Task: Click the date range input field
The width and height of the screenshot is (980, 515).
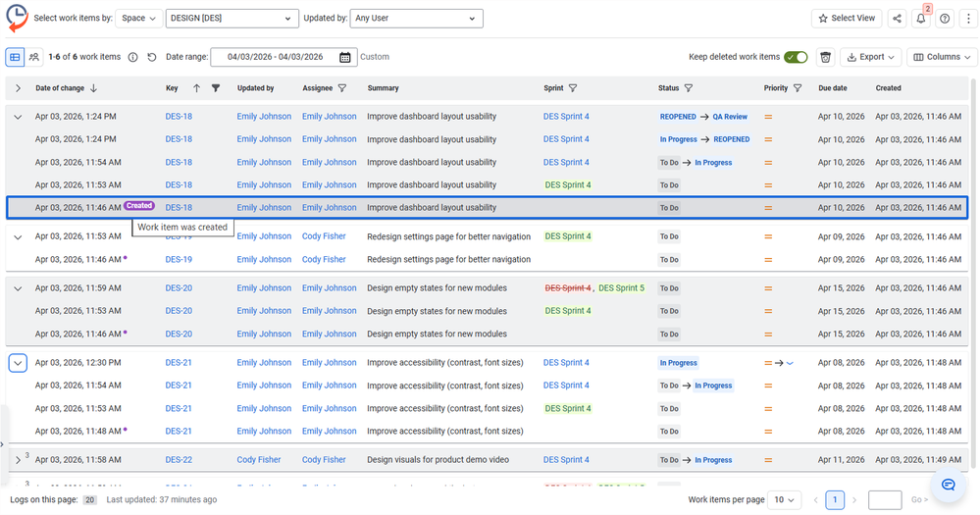Action: point(284,57)
